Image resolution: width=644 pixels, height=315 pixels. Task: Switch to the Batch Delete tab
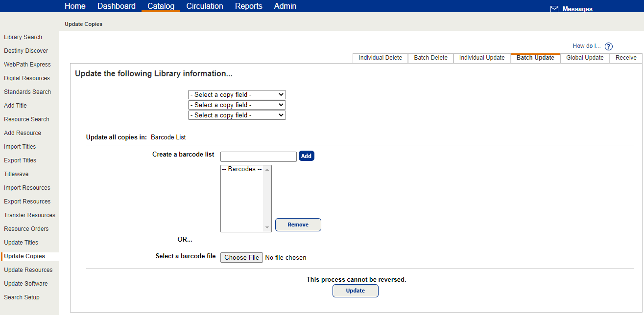[x=431, y=58]
